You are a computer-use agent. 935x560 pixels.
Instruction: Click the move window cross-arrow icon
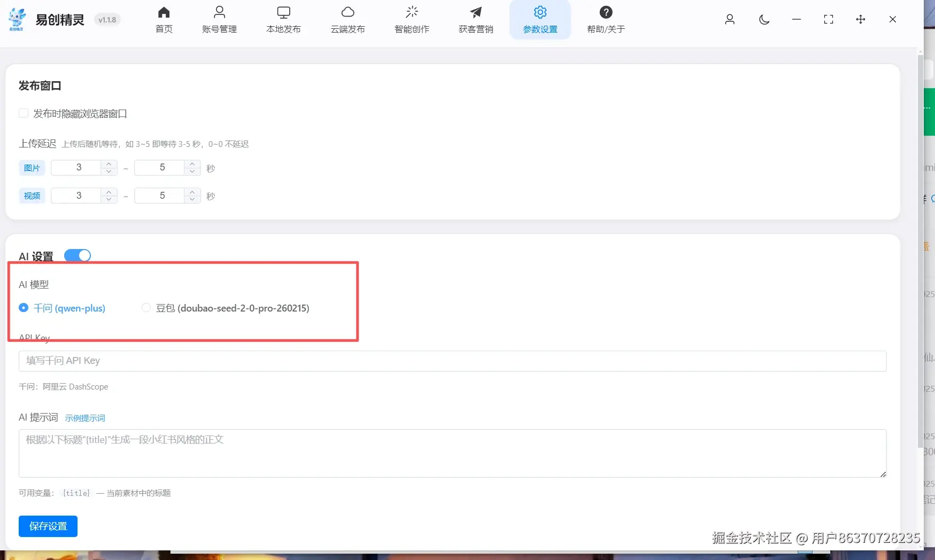coord(861,20)
